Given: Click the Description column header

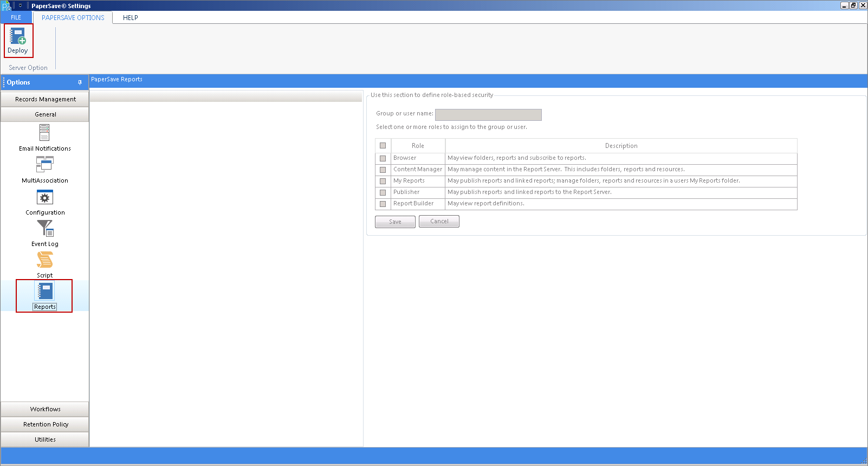Looking at the screenshot, I should point(621,146).
